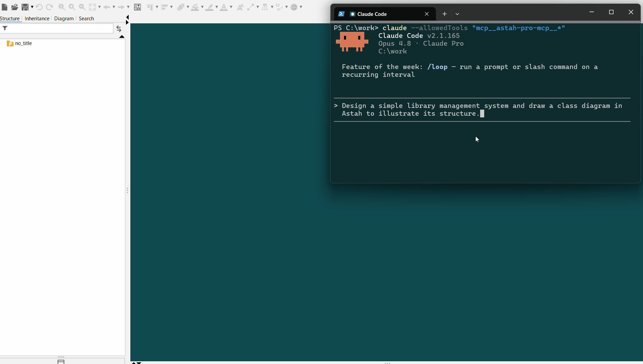Screen dimensions: 643x364
Task: Open the horizontal alignment dropdown arrow
Action: coord(171,7)
